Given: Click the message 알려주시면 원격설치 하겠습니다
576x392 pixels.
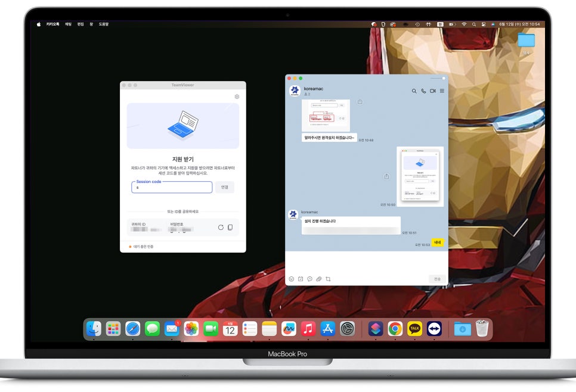Looking at the screenshot, I should coord(329,138).
